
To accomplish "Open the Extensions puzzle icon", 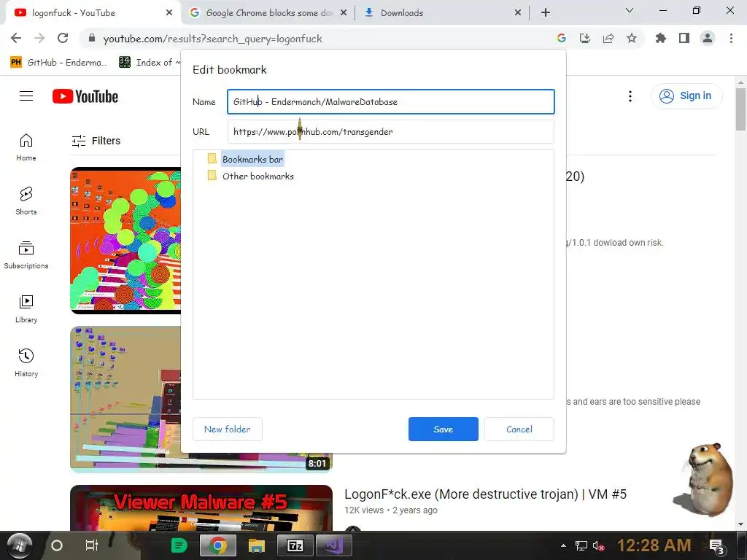I will [661, 38].
